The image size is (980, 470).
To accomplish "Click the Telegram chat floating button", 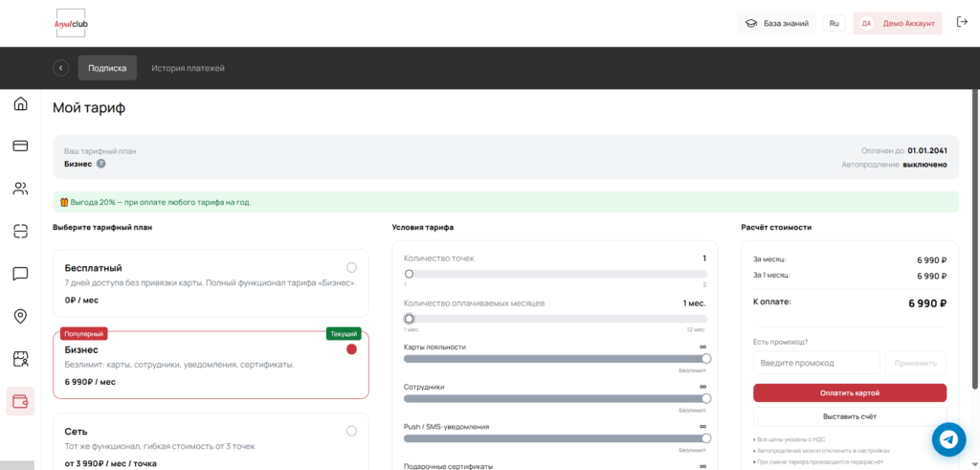I will click(948, 438).
